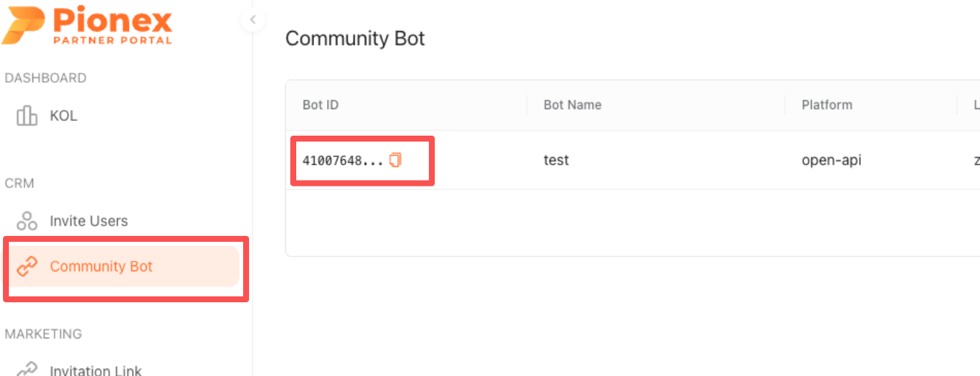980x376 pixels.
Task: Click the Community Bot page heading
Action: pos(355,38)
